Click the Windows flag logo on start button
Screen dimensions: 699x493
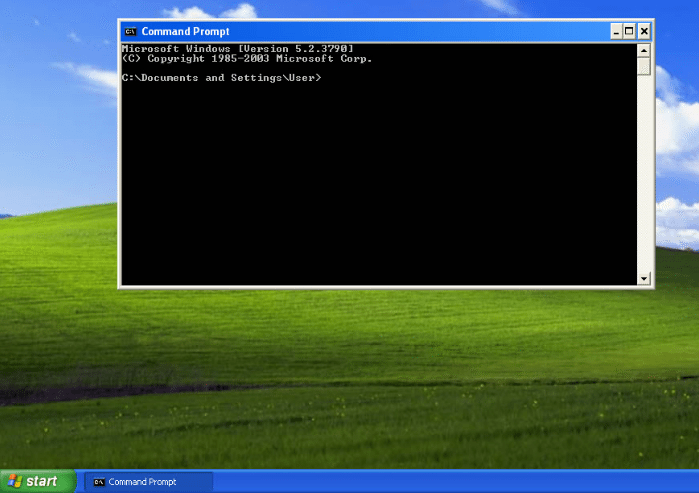[x=15, y=481]
